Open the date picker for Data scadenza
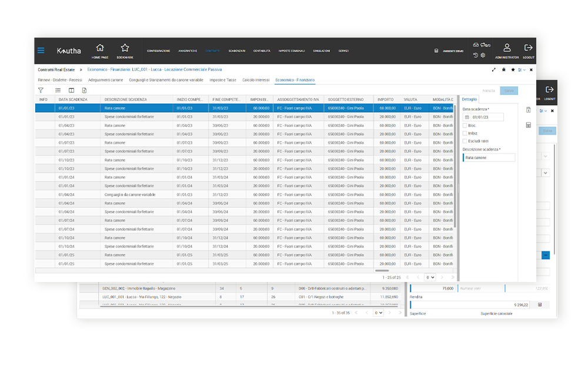The width and height of the screenshot is (588, 376). tap(467, 117)
